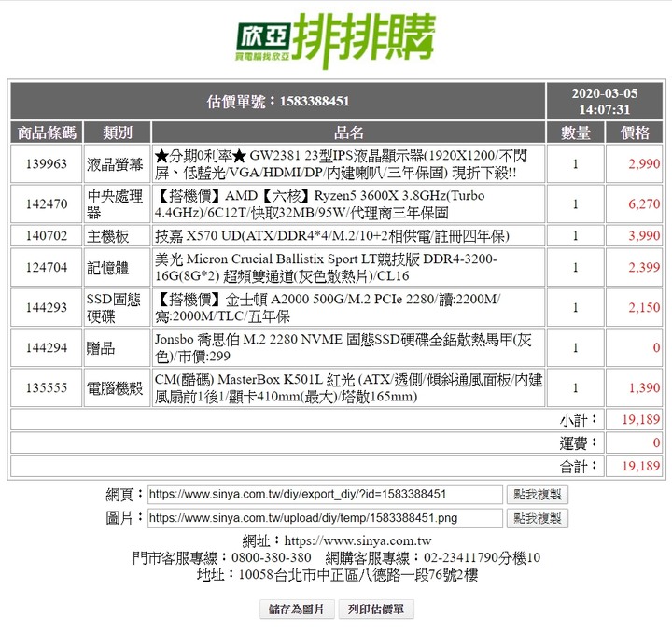
Task: Click the 欣亞排排購 logo at top
Action: 336,39
